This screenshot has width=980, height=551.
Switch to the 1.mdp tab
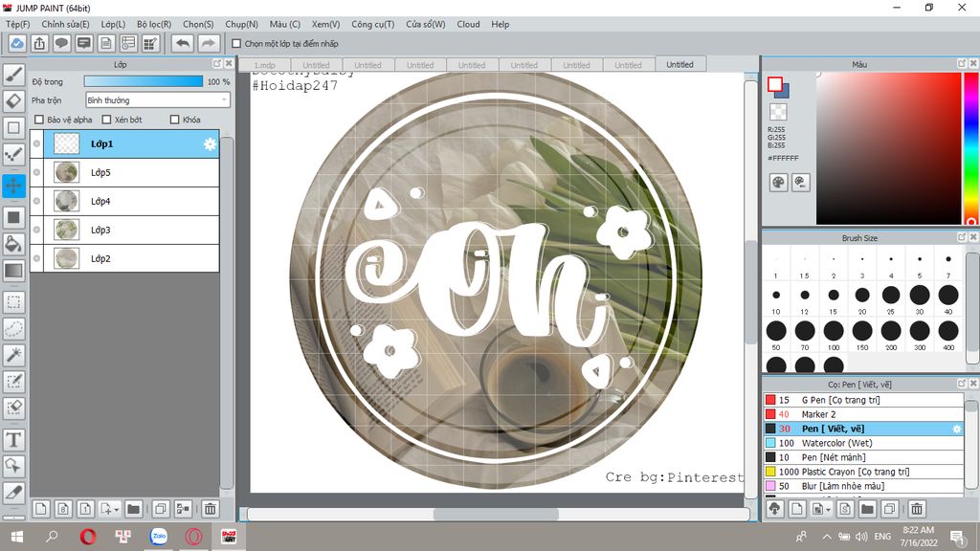click(x=264, y=65)
